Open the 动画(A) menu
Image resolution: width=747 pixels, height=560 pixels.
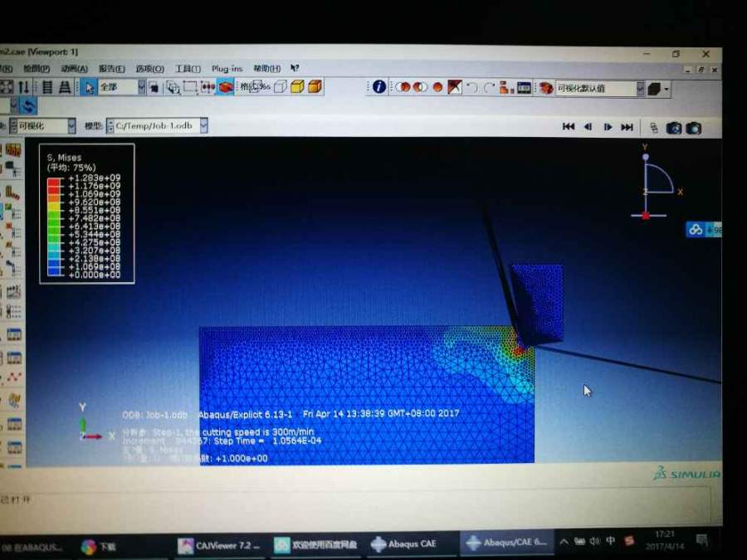(74, 69)
